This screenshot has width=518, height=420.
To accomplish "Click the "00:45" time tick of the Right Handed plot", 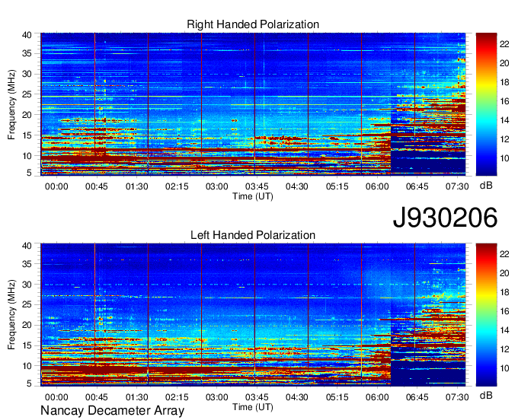I will click(x=97, y=186).
